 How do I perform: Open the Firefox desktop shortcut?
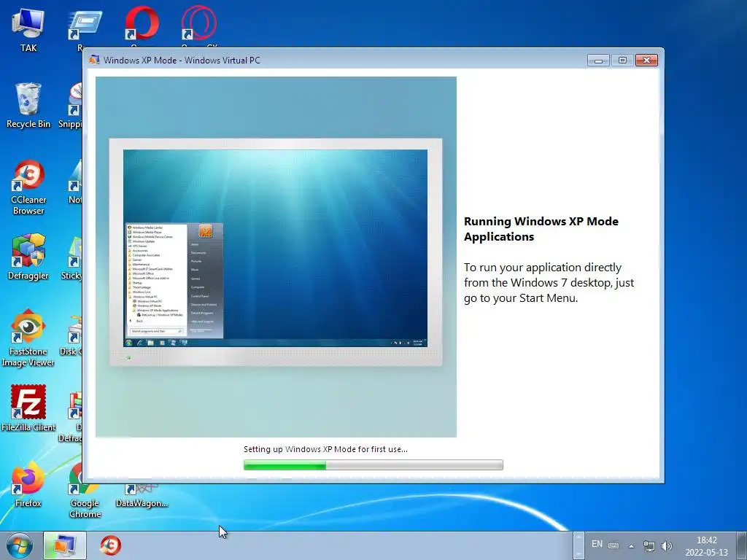click(28, 484)
